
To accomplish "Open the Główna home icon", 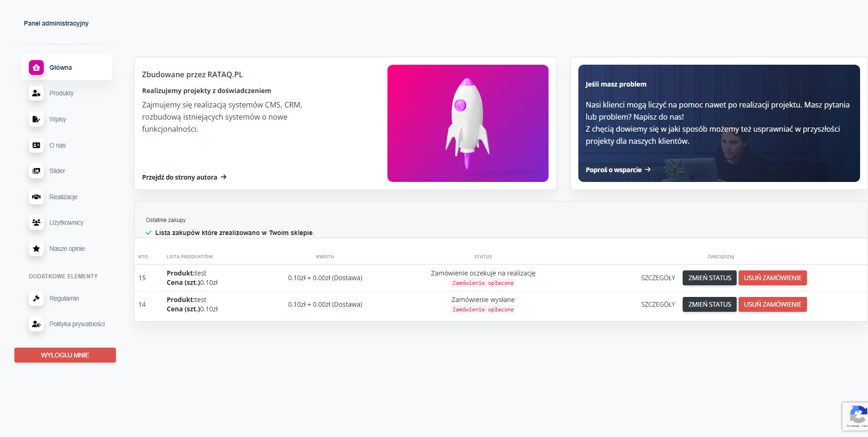I will [36, 67].
